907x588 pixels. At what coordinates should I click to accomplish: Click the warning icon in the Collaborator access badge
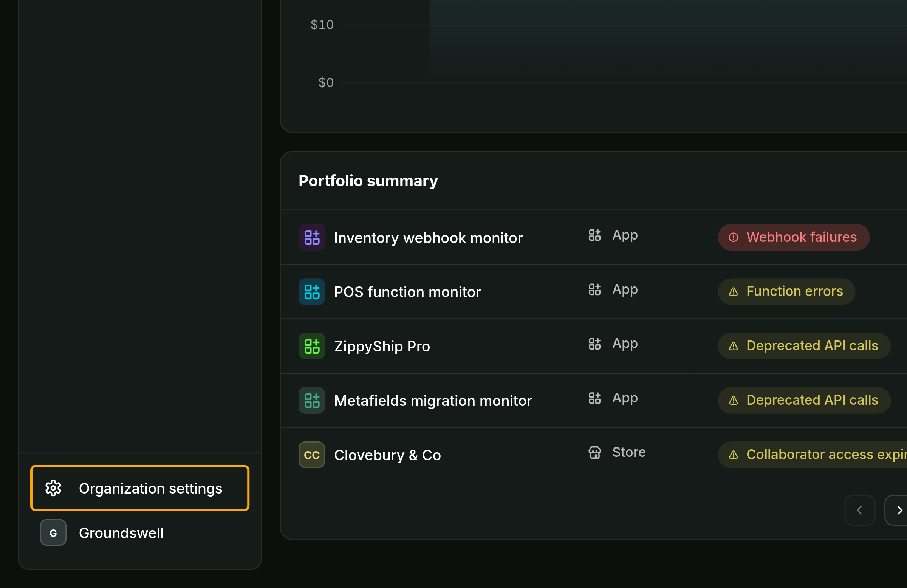[734, 455]
